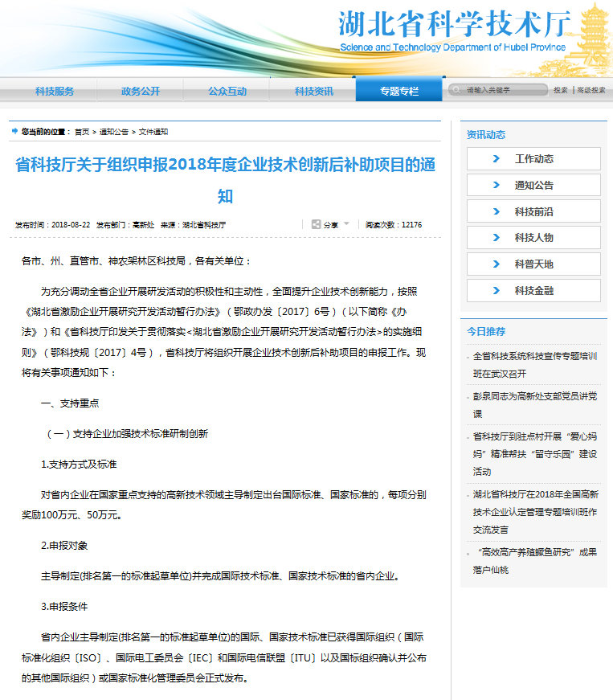Click the 今日推荐 sidebar heading

(486, 331)
